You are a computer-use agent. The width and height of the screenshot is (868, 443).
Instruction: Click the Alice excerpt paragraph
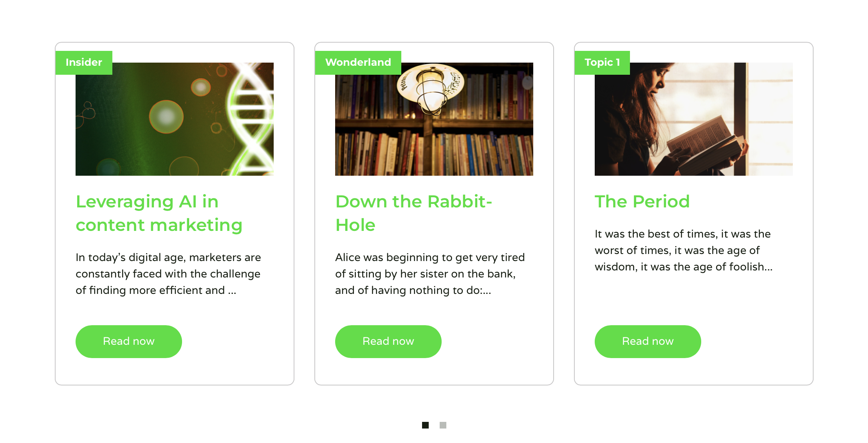click(430, 274)
